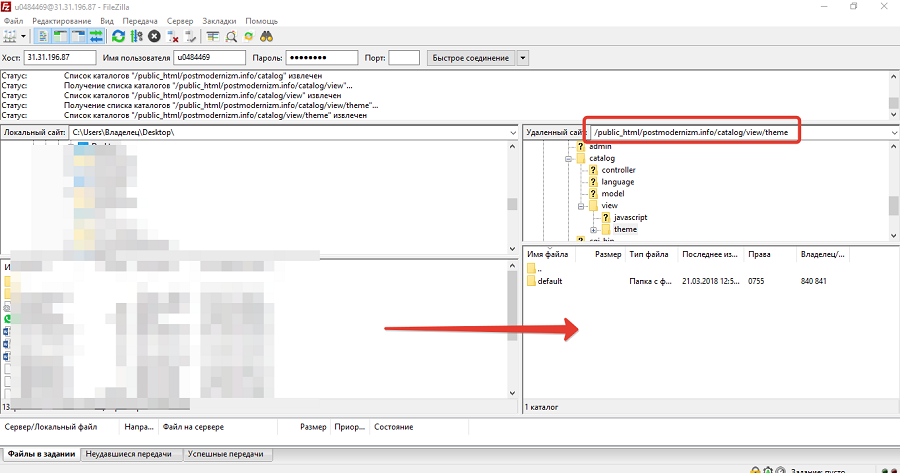Select the model folder

coord(612,193)
